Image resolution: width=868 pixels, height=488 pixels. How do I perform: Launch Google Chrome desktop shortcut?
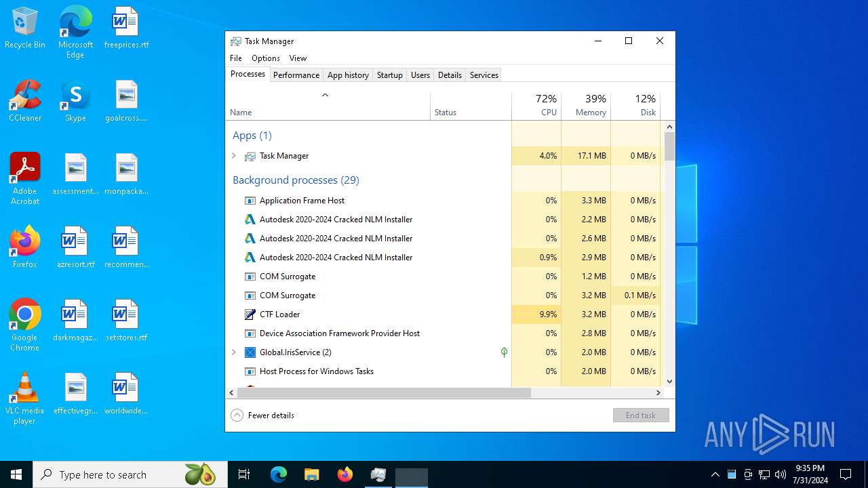pyautogui.click(x=25, y=325)
